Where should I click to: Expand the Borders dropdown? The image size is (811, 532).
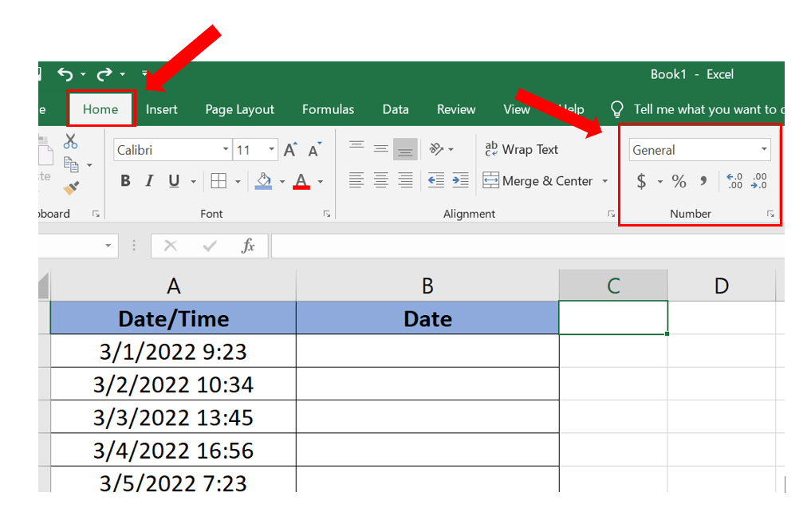pos(237,181)
